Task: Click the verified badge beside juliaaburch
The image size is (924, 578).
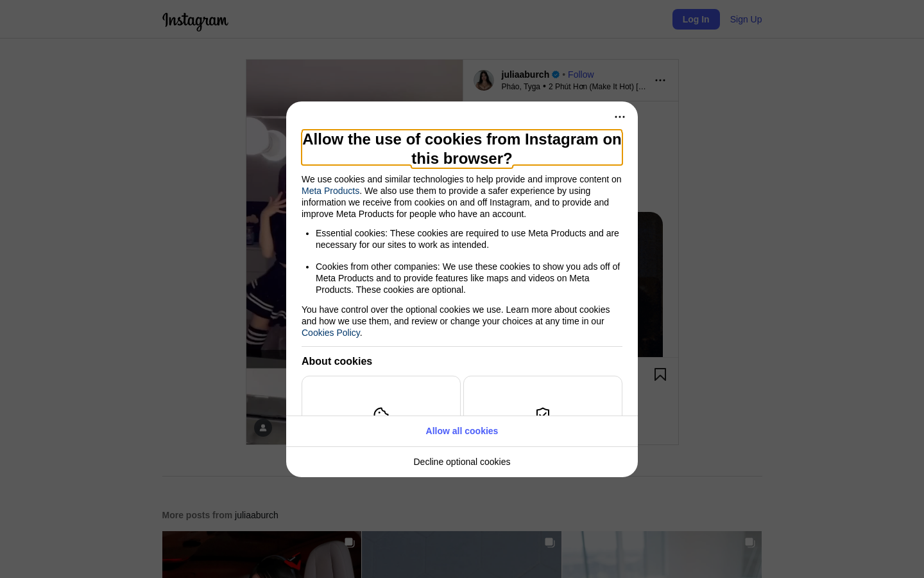Action: pyautogui.click(x=556, y=74)
